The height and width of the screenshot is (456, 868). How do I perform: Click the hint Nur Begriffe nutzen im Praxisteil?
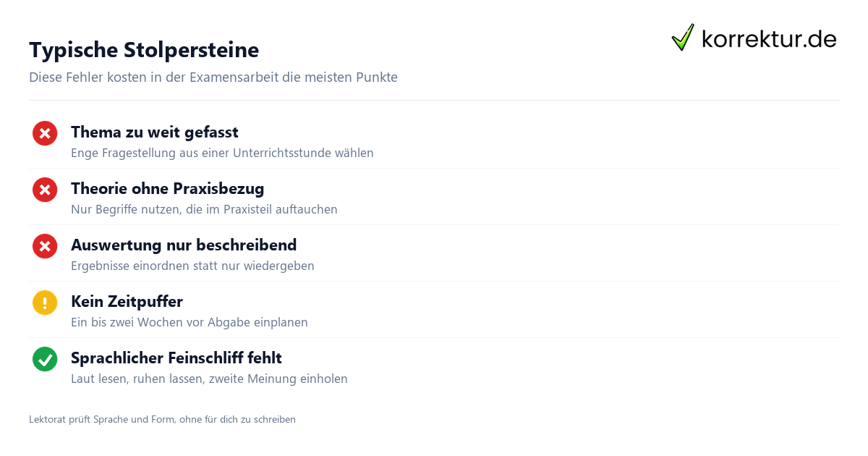204,210
